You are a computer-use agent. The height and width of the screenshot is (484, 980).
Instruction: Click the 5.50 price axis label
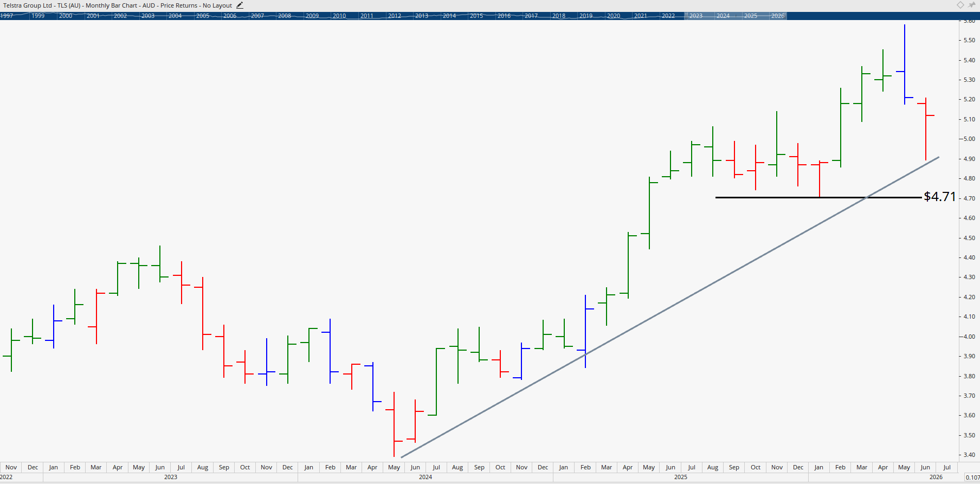(x=969, y=40)
